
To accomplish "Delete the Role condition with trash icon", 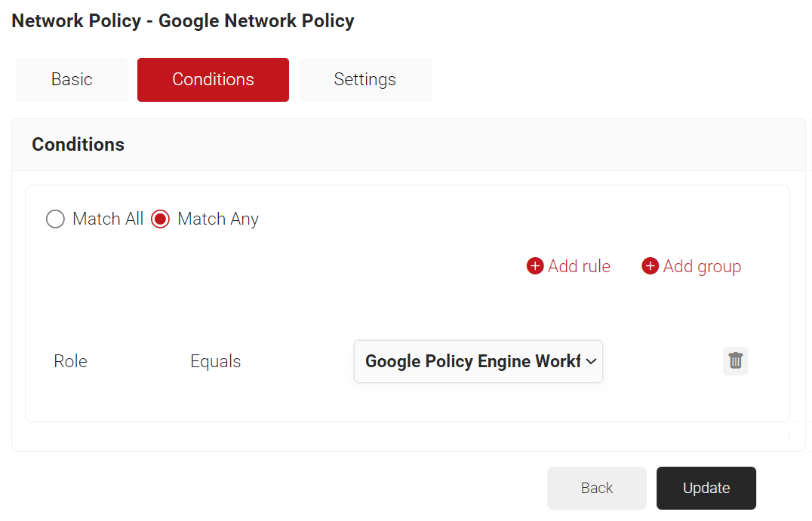I will pos(735,361).
